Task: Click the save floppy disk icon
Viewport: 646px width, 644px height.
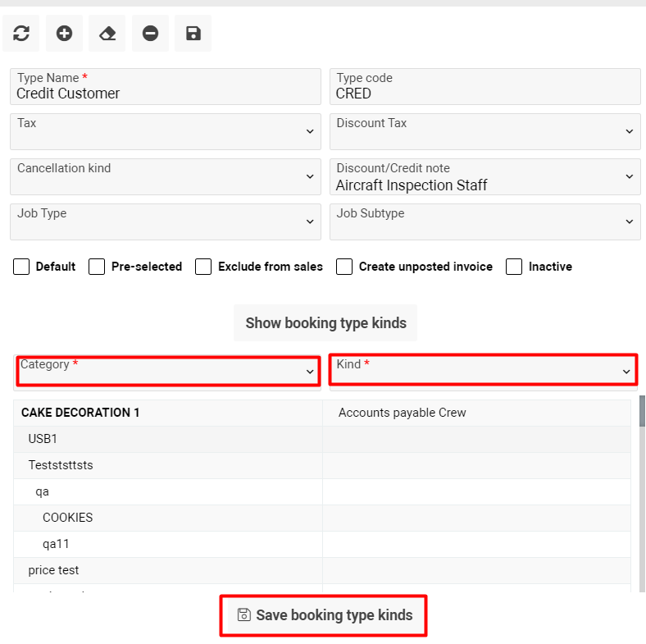Action: (x=193, y=34)
